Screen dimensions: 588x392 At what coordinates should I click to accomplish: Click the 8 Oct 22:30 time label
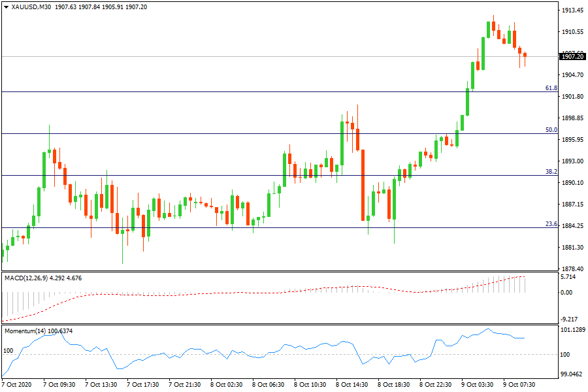click(436, 385)
